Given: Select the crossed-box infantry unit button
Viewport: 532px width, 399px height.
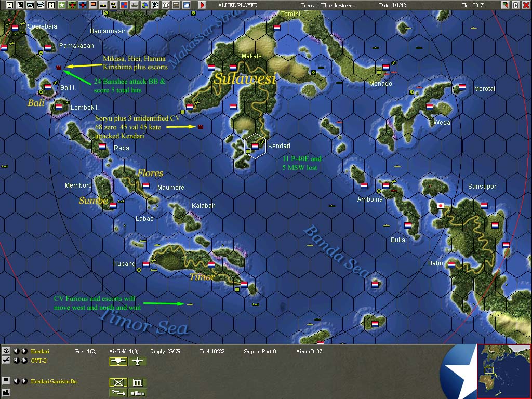Looking at the screenshot, I should point(118,382).
